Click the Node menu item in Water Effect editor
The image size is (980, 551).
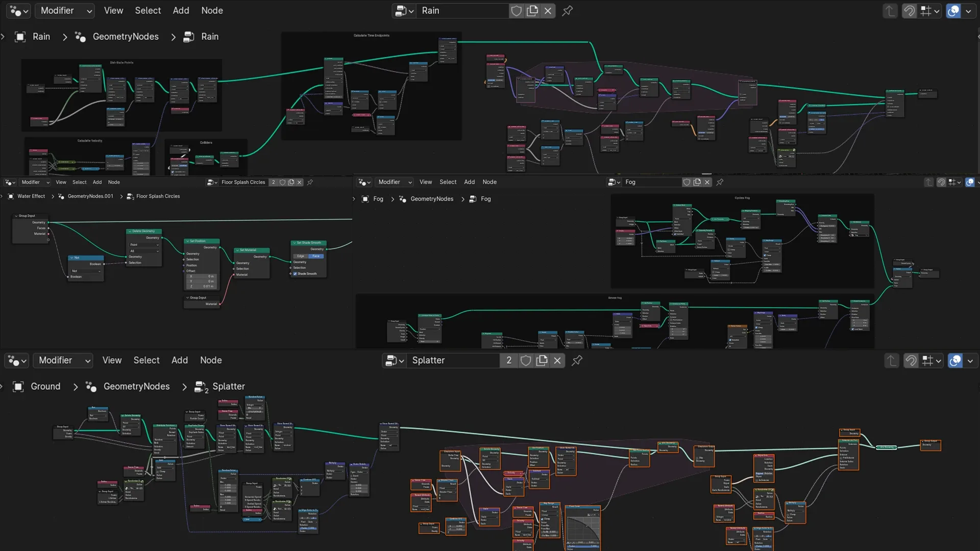coord(114,182)
